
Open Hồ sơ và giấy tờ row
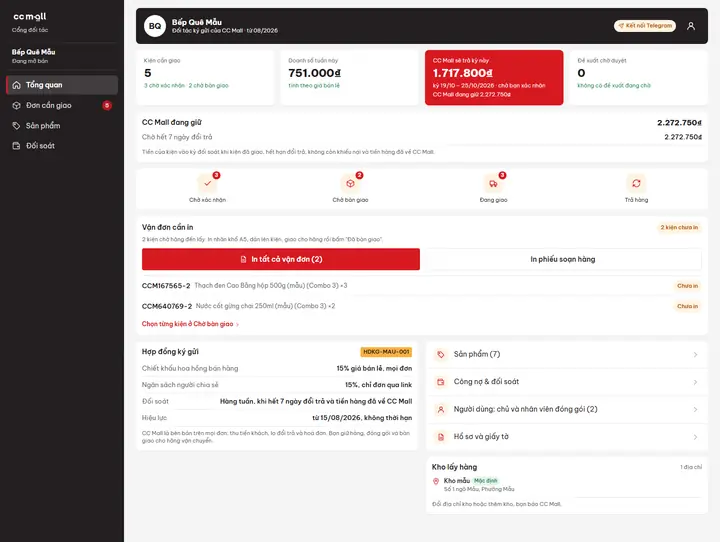[x=567, y=437]
